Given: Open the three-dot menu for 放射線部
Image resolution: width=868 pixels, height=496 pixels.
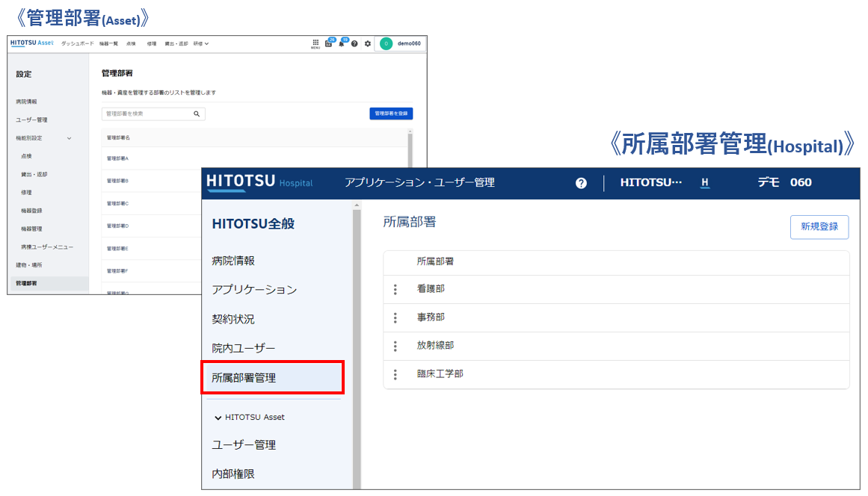Looking at the screenshot, I should coord(395,346).
